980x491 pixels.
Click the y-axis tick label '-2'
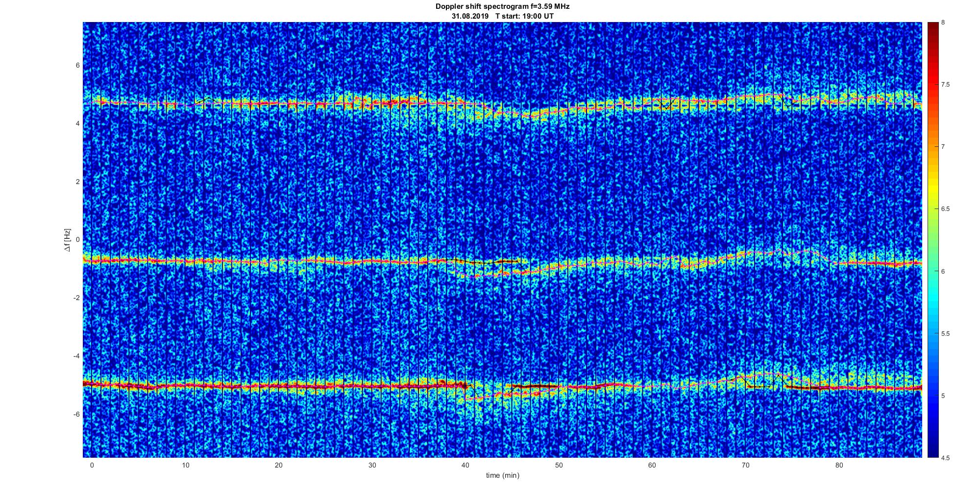coord(76,298)
